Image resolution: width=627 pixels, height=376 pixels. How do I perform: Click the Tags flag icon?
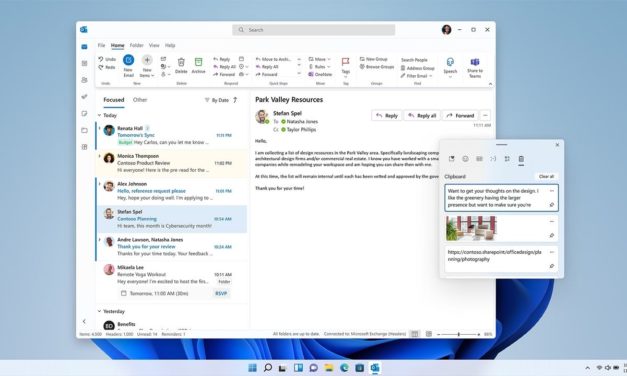[345, 62]
